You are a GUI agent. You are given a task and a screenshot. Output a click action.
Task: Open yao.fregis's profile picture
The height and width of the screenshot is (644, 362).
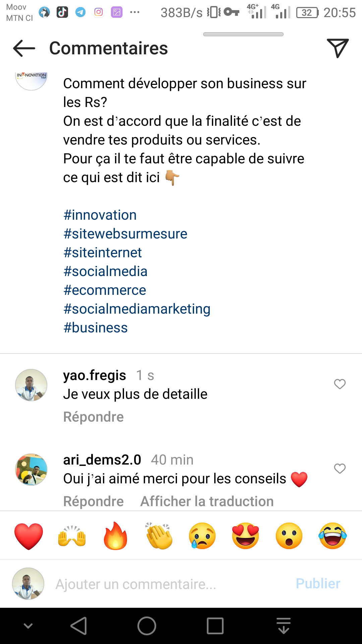[x=31, y=385]
